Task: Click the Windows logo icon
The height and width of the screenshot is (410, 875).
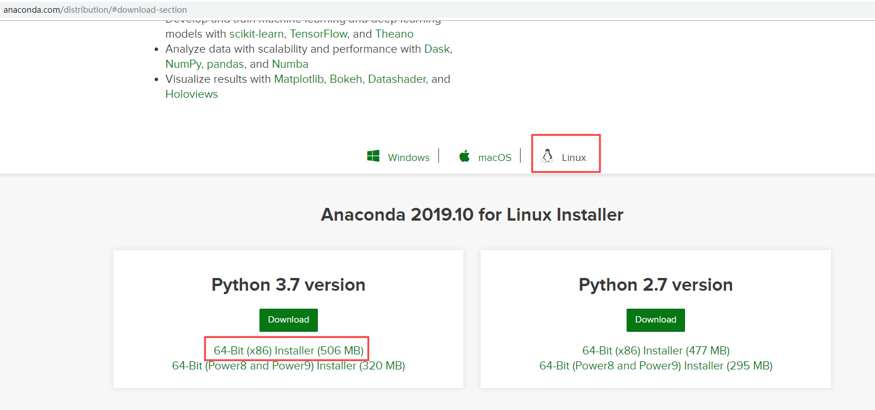Action: pos(373,156)
